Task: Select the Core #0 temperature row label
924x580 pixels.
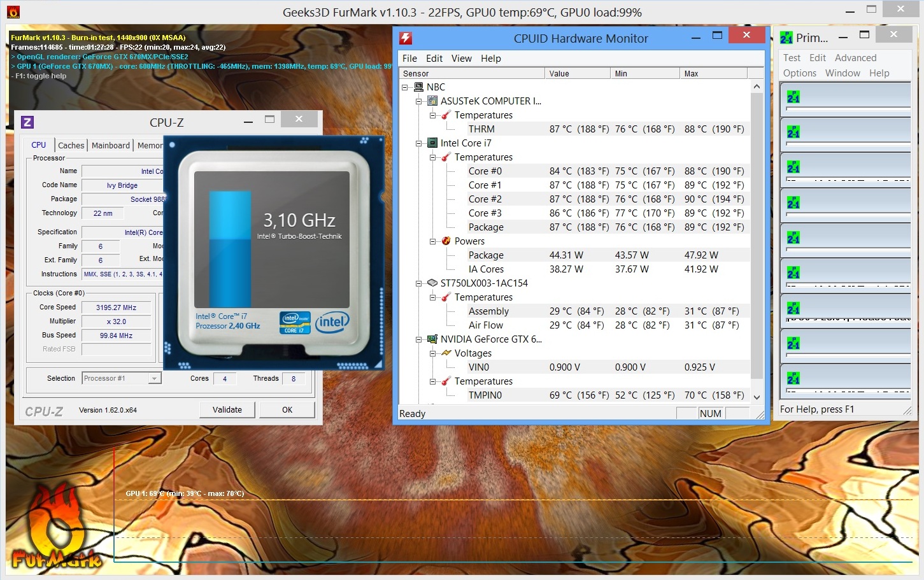Action: click(x=485, y=171)
